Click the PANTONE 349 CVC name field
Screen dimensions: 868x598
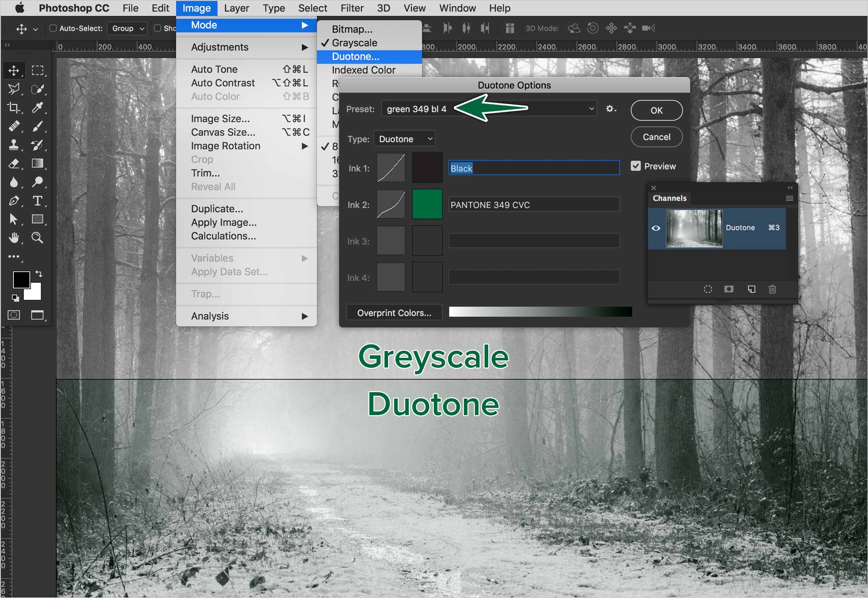pyautogui.click(x=534, y=205)
